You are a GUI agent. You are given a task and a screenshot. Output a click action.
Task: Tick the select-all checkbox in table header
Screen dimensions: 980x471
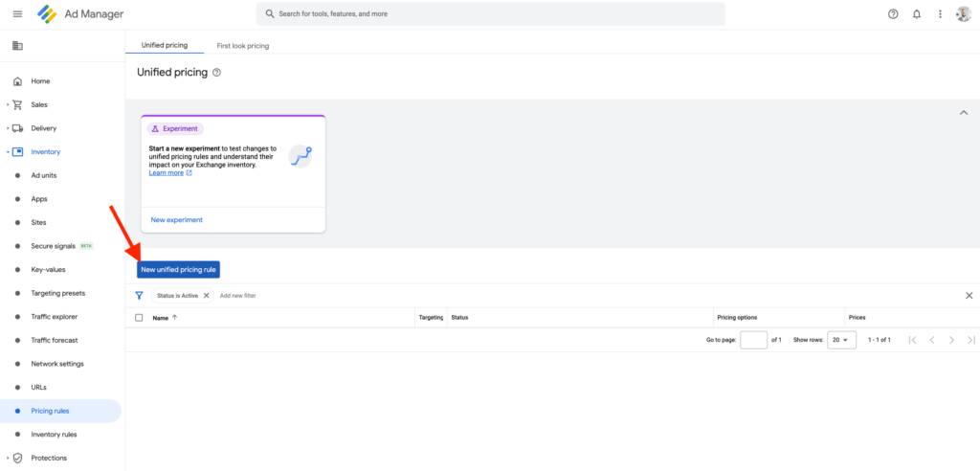tap(139, 318)
